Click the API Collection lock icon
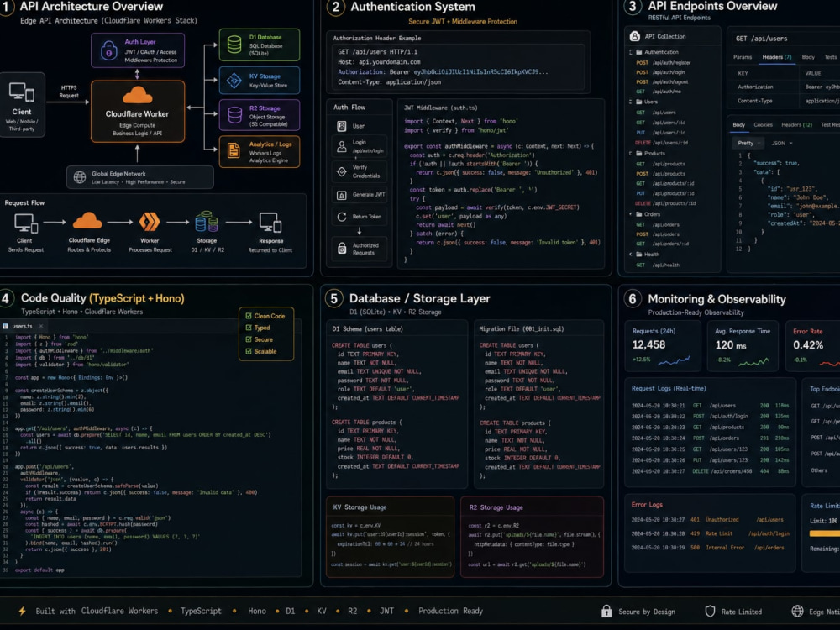 click(x=635, y=36)
